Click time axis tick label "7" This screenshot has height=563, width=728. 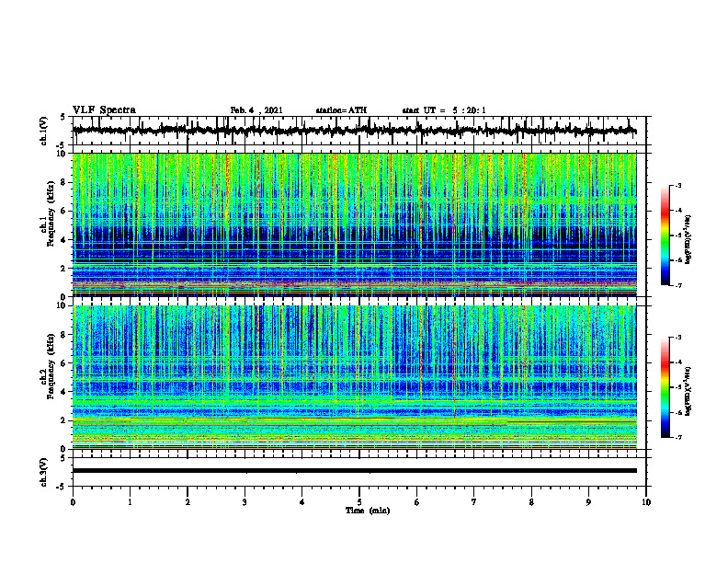point(474,502)
